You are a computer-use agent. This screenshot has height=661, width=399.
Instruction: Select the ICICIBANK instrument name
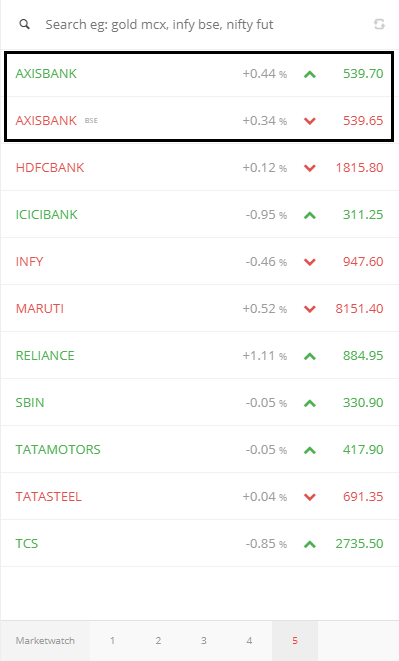point(46,215)
